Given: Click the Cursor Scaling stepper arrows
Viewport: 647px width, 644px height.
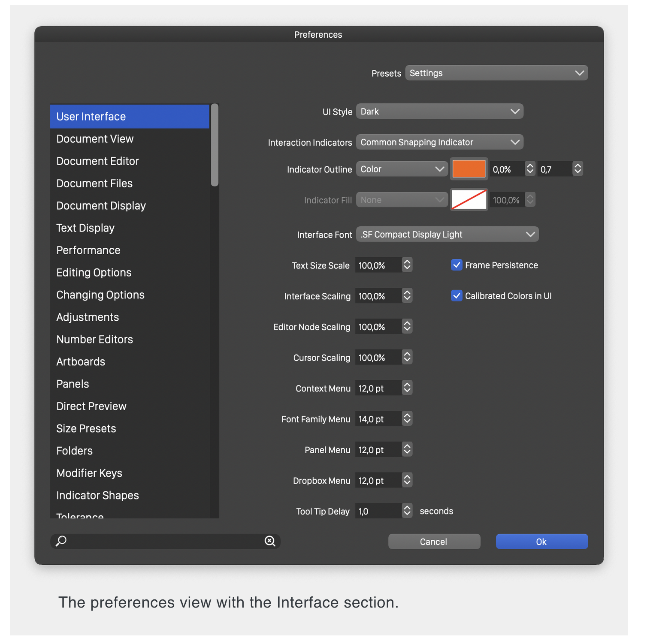Looking at the screenshot, I should (407, 357).
